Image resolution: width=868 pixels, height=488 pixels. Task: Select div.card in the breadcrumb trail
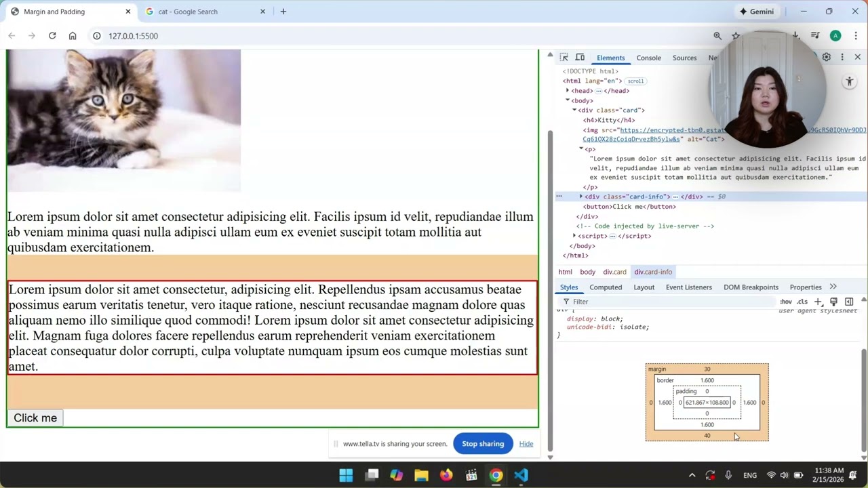pyautogui.click(x=614, y=272)
